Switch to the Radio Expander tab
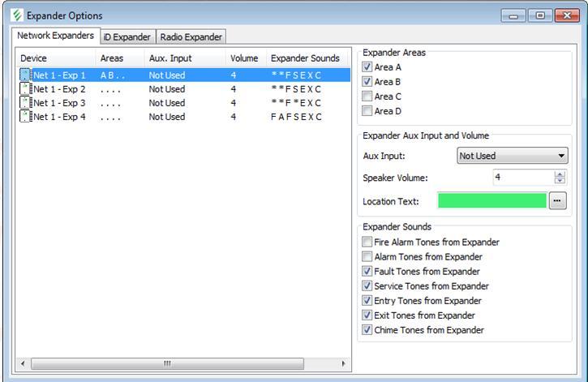Viewport: 588px width, 382px height. [x=191, y=36]
